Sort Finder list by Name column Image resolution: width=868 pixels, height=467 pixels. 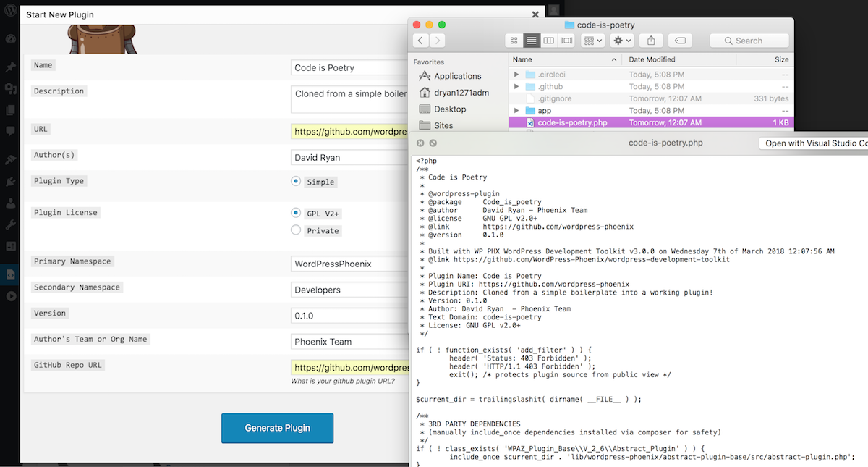click(x=566, y=59)
